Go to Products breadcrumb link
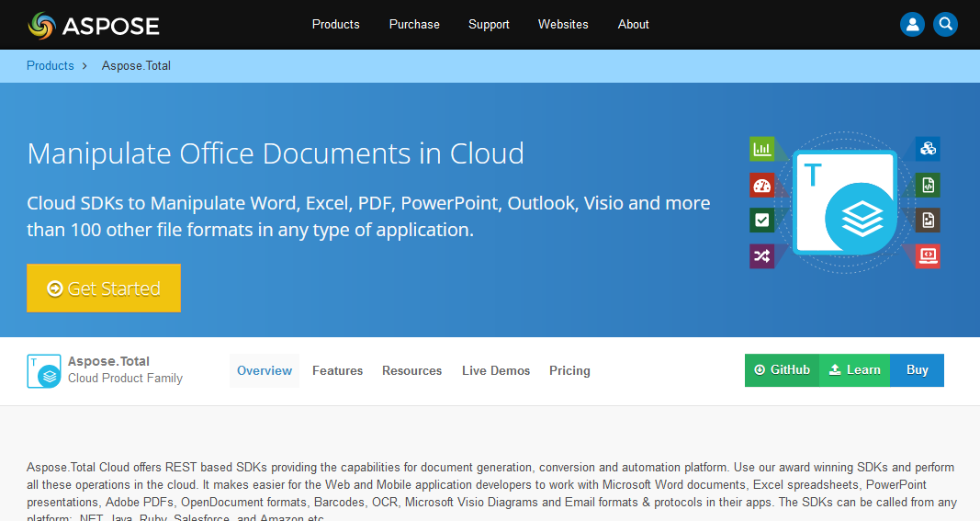 tap(50, 65)
